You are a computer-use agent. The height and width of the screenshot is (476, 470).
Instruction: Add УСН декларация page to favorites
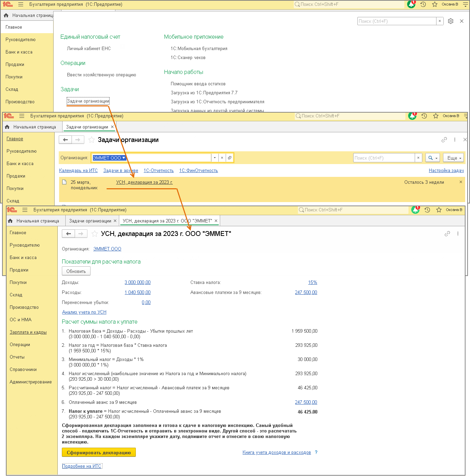[94, 234]
